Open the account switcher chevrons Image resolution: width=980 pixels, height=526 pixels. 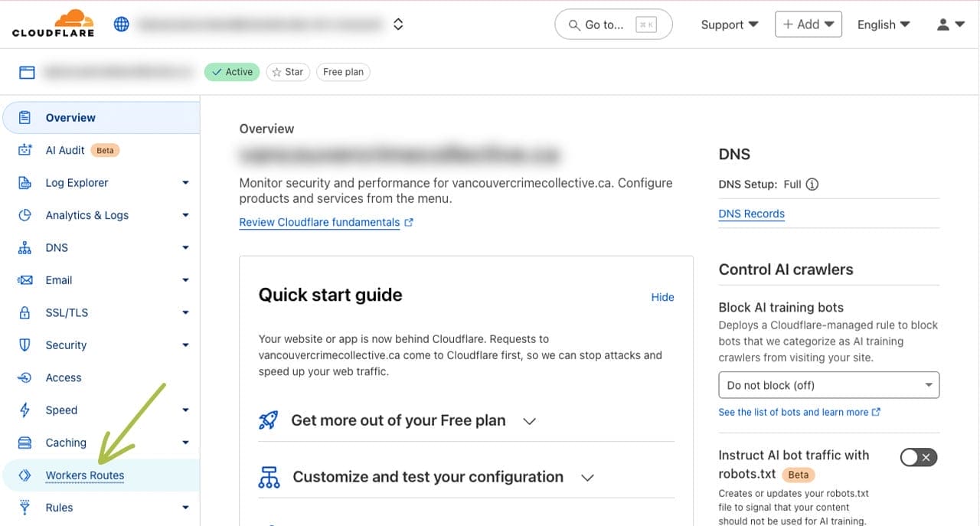[398, 25]
